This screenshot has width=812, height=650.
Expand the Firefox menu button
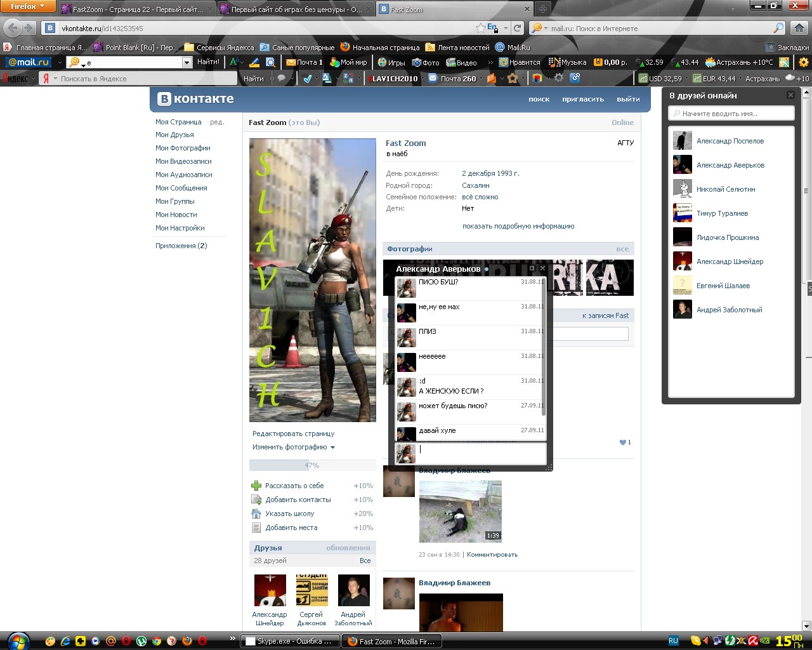pyautogui.click(x=29, y=6)
